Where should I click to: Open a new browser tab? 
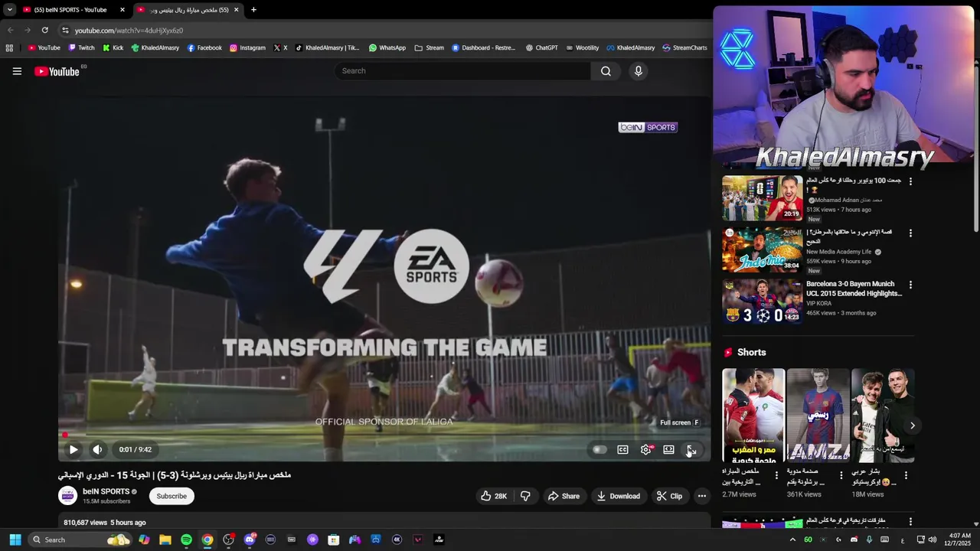point(253,10)
